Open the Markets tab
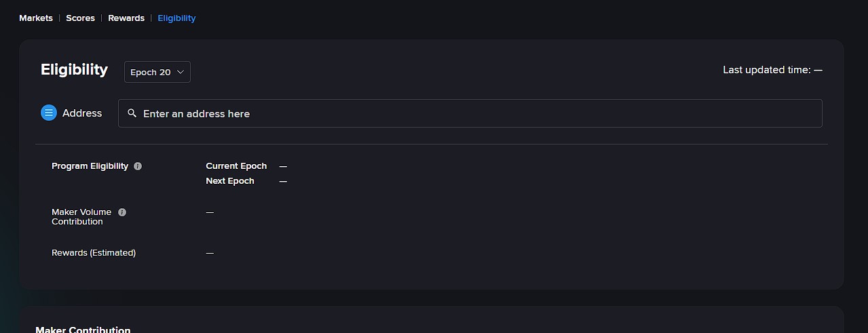Viewport: 868px width, 333px height. (x=36, y=18)
